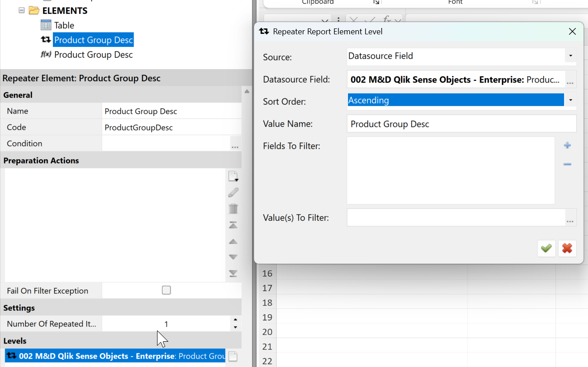
Task: Open Value(s) To Filter ellipsis editor
Action: click(x=570, y=218)
